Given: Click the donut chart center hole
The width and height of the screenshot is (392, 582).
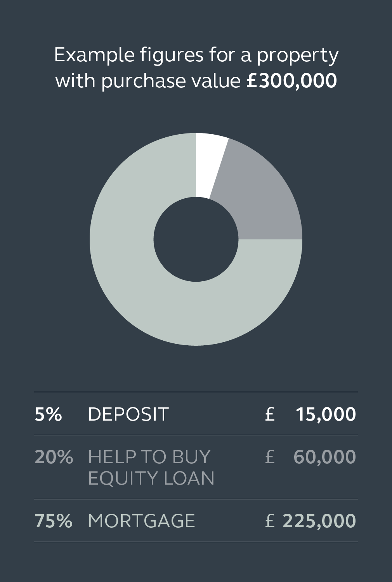Looking at the screenshot, I should tap(196, 239).
